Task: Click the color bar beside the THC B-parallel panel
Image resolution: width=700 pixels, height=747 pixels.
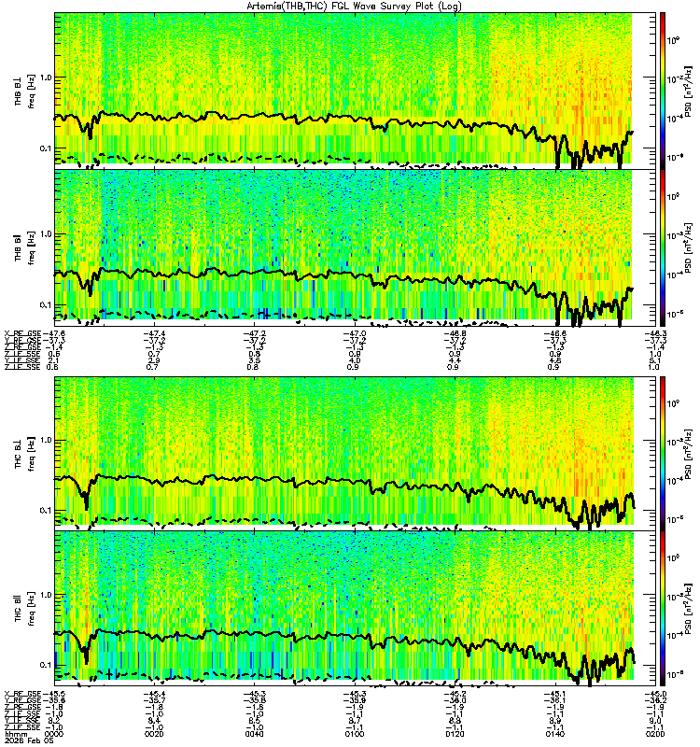Action: coord(663,609)
